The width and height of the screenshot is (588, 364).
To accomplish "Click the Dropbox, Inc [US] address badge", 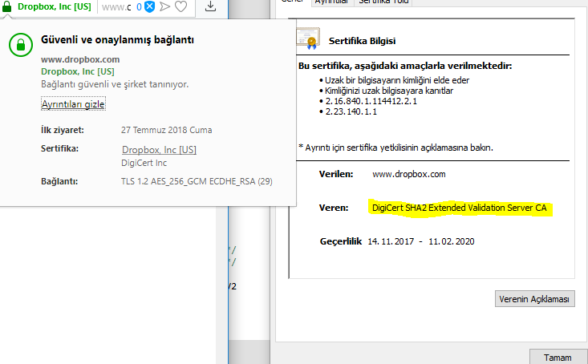I will coord(55,6).
